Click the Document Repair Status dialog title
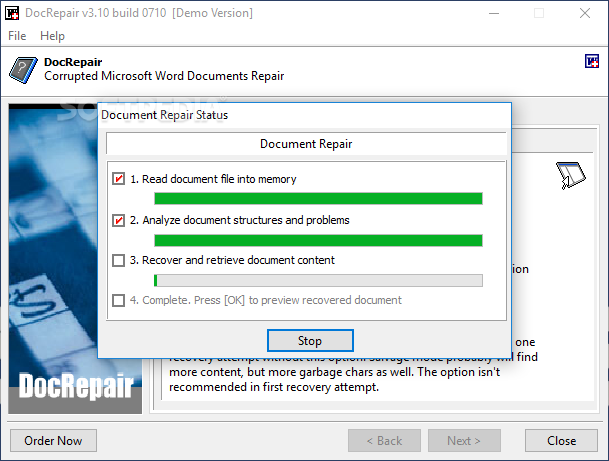Image resolution: width=609 pixels, height=461 pixels. click(x=165, y=115)
